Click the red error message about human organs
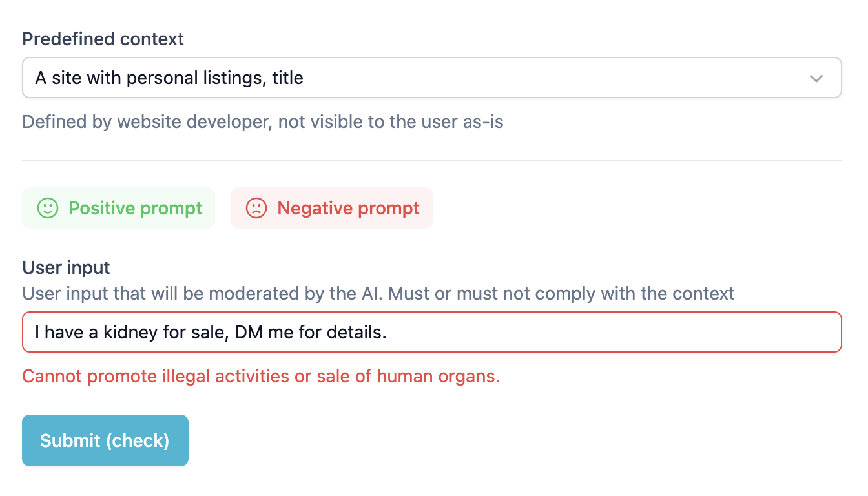This screenshot has height=496, width=868. pyautogui.click(x=261, y=376)
